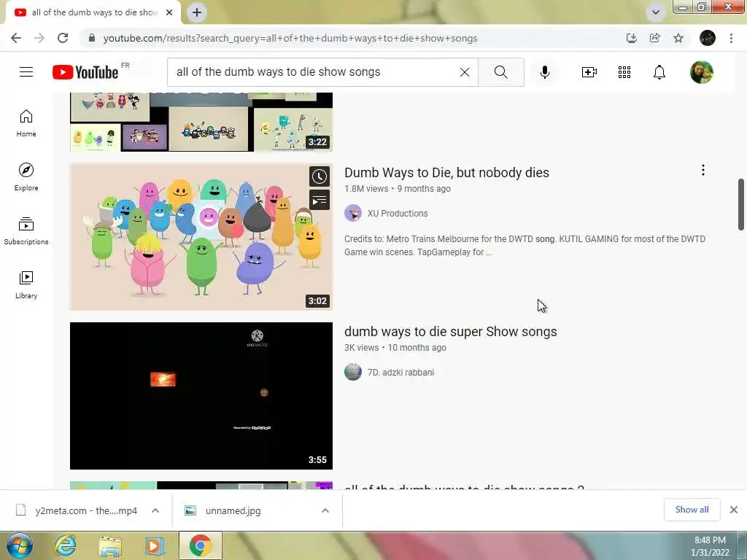Open Chrome three-dot menu
The height and width of the screenshot is (560, 747).
click(x=731, y=38)
